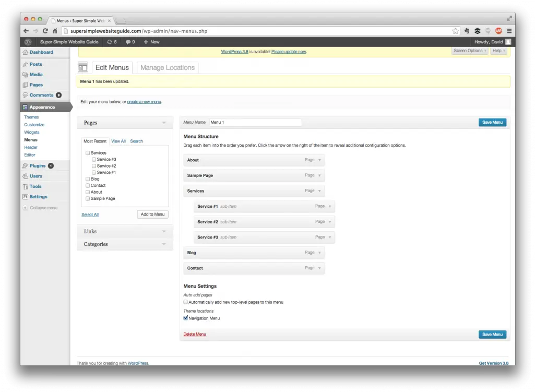535x392 pixels.
Task: Uncheck the Navigation Menu theme location
Action: click(186, 318)
